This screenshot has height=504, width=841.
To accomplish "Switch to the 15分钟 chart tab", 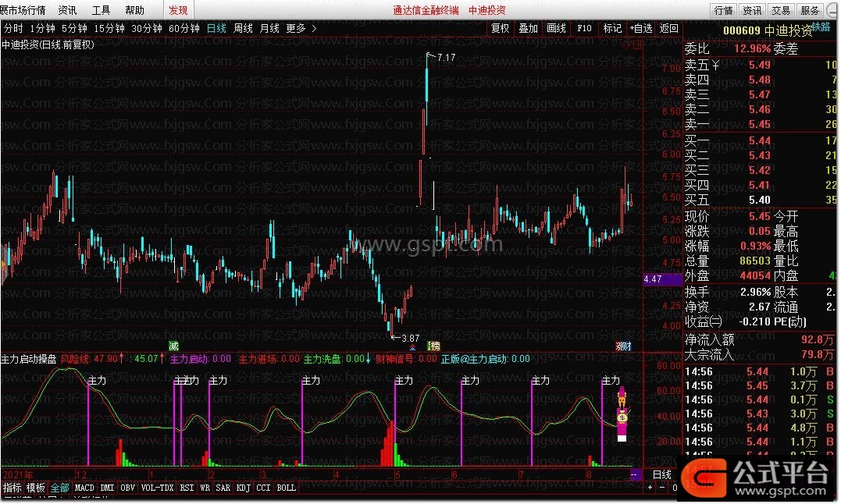I will point(109,28).
